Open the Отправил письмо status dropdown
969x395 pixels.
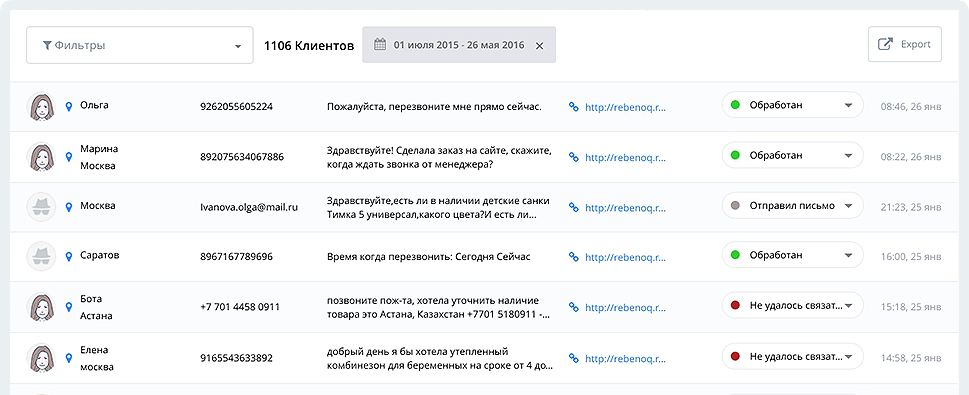(792, 205)
